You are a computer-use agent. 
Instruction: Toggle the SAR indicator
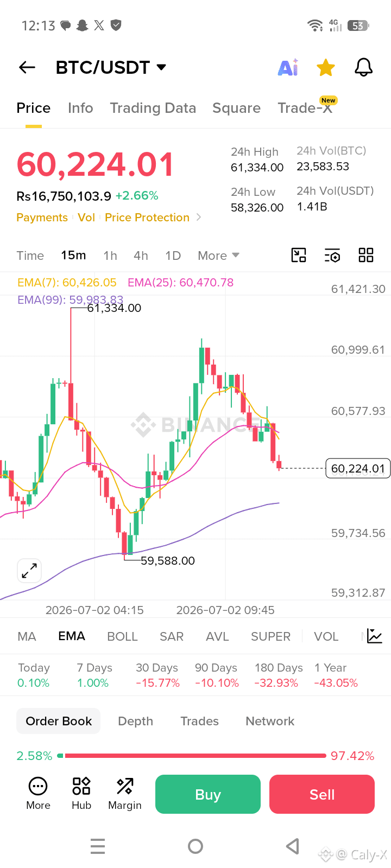172,636
